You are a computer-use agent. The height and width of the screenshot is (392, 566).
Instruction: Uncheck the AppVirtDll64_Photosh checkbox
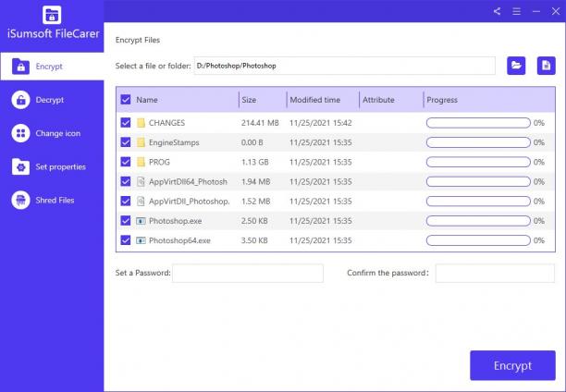[126, 181]
